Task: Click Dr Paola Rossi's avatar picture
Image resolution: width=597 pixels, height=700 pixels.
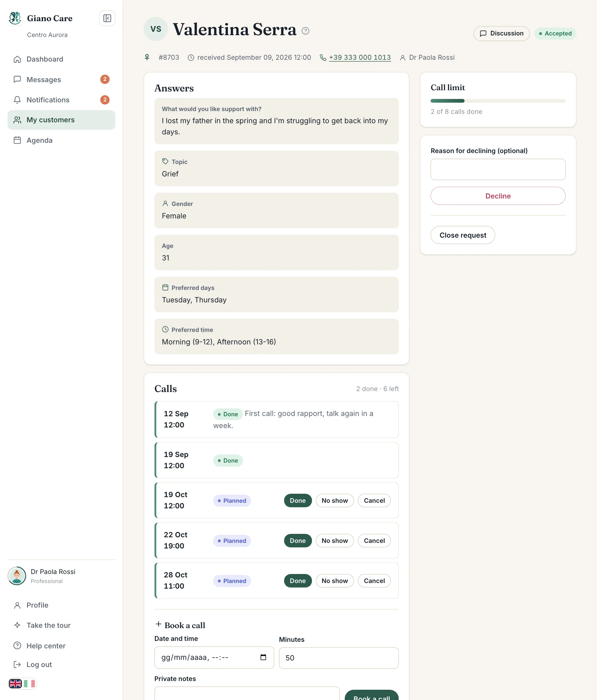Action: (x=17, y=576)
